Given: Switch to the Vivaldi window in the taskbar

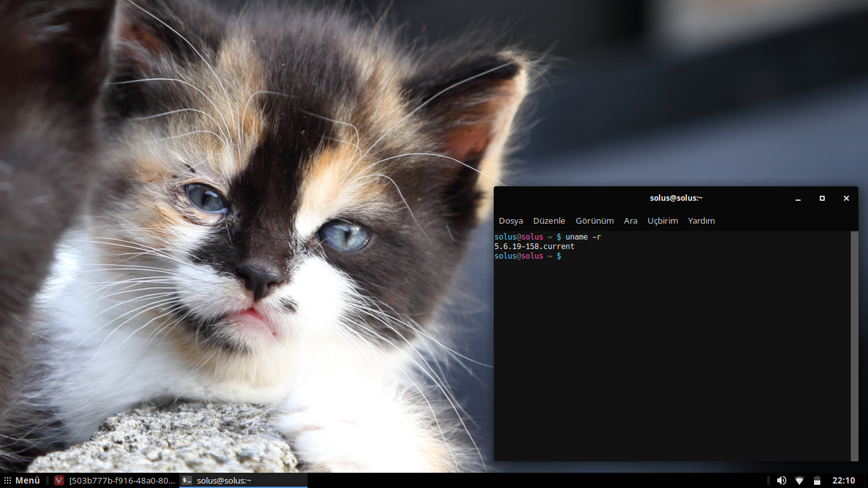Looking at the screenshot, I should point(114,480).
